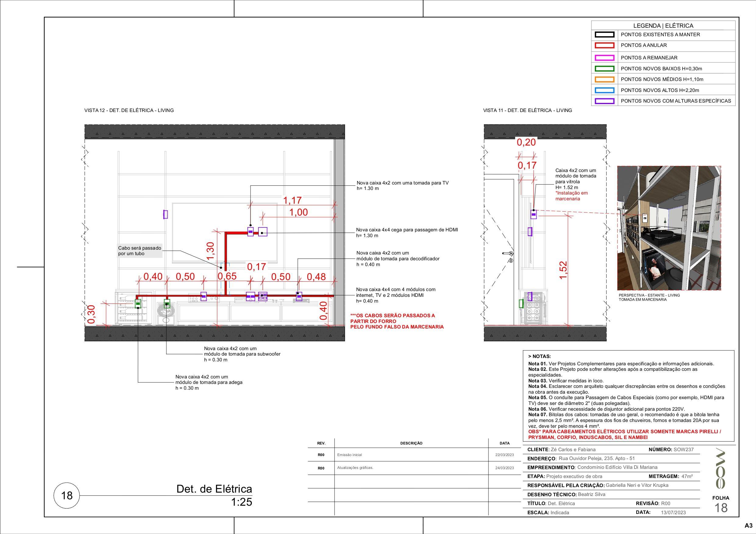Click the green adega outlet box symbol
This screenshot has height=534, width=756.
(x=138, y=303)
